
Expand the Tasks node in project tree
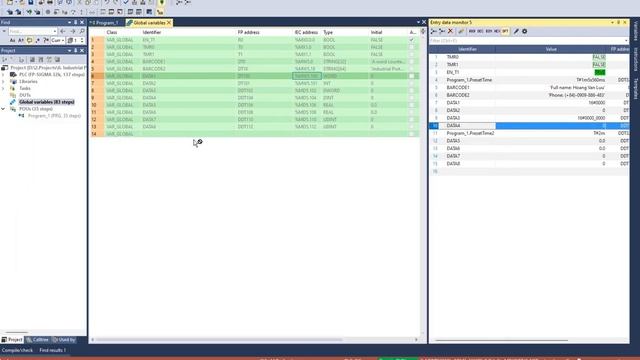tap(3, 88)
